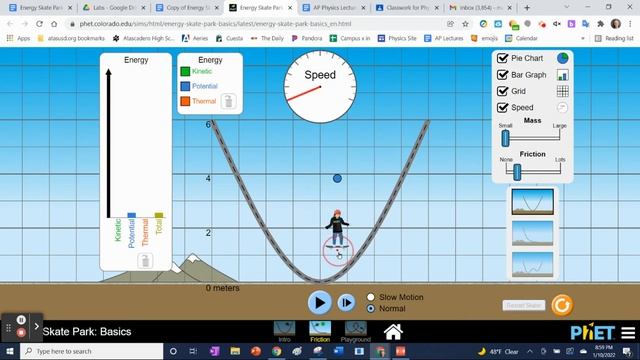Open the browser home page
Image resolution: width=640 pixels, height=360 pixels.
(x=54, y=24)
